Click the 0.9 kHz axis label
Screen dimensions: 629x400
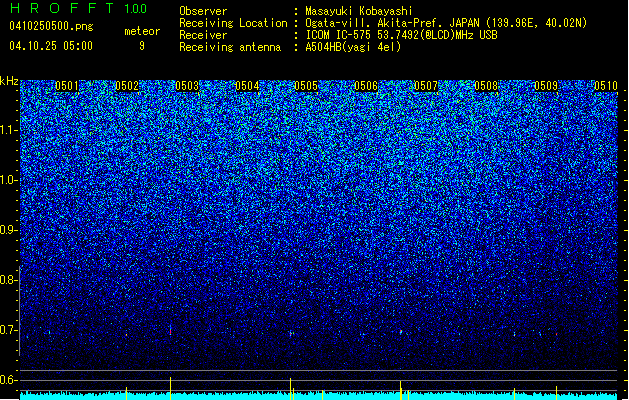pos(9,230)
